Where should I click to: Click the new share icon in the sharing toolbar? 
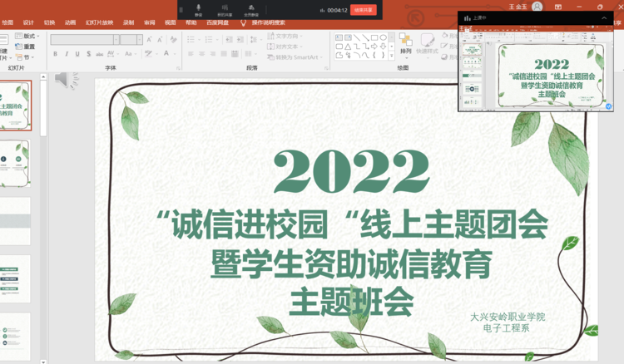225,10
